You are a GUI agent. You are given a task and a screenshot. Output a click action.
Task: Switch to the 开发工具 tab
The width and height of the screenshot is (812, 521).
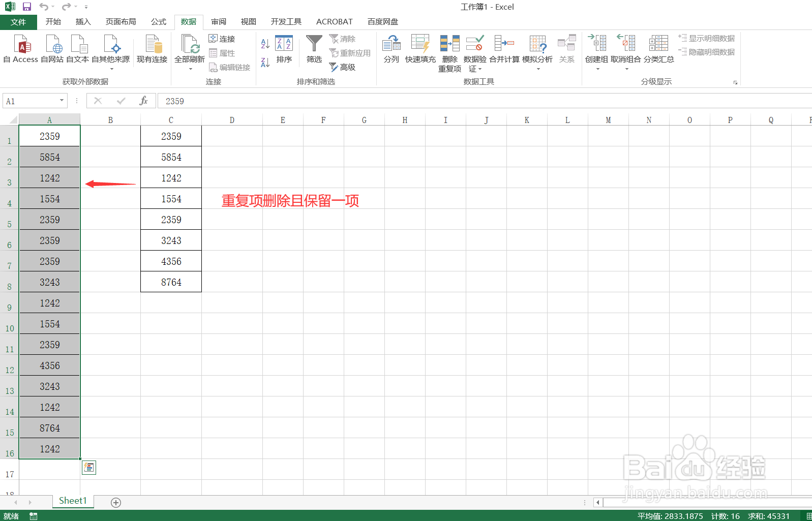(x=286, y=22)
